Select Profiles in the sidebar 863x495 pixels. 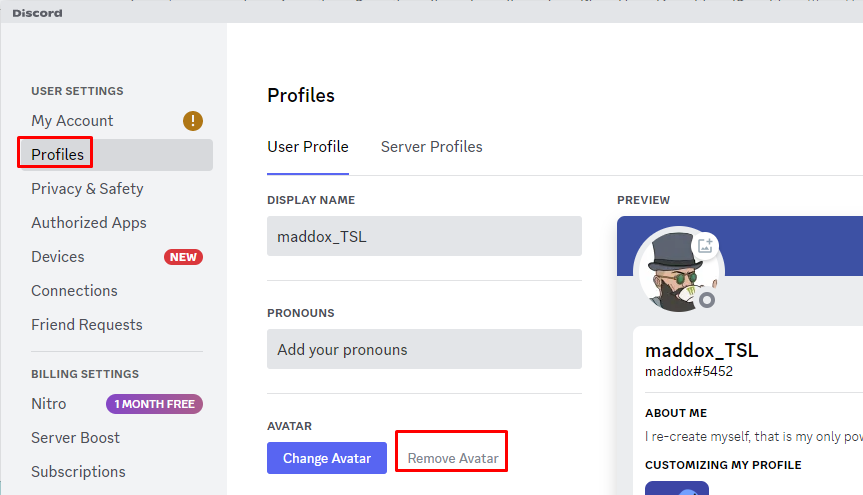[x=57, y=155]
